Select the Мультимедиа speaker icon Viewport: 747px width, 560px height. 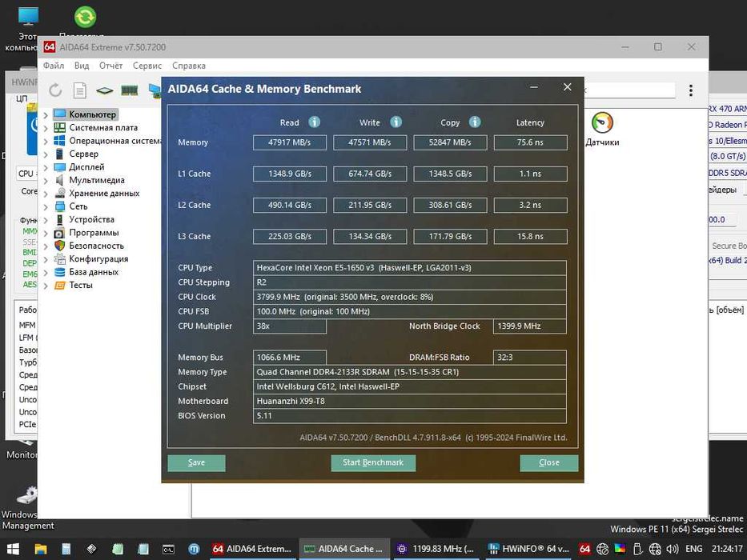click(59, 180)
